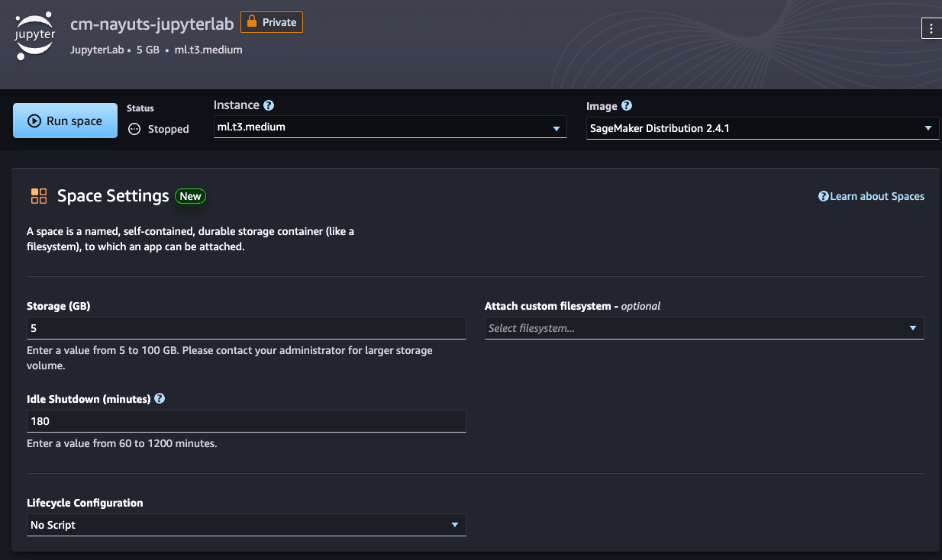Click the Attach custom filesystem label
942x560 pixels.
(x=573, y=306)
